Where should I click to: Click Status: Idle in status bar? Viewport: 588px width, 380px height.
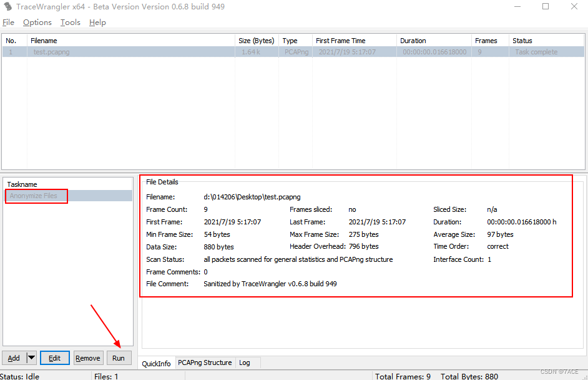point(19,376)
